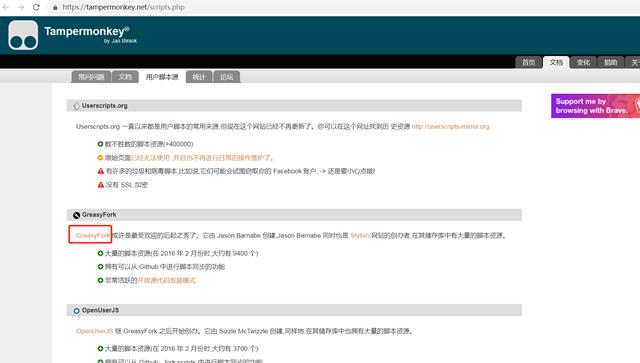Viewport: 640px width, 363px height.
Task: Click the lock icon in the address bar
Action: (x=55, y=7)
